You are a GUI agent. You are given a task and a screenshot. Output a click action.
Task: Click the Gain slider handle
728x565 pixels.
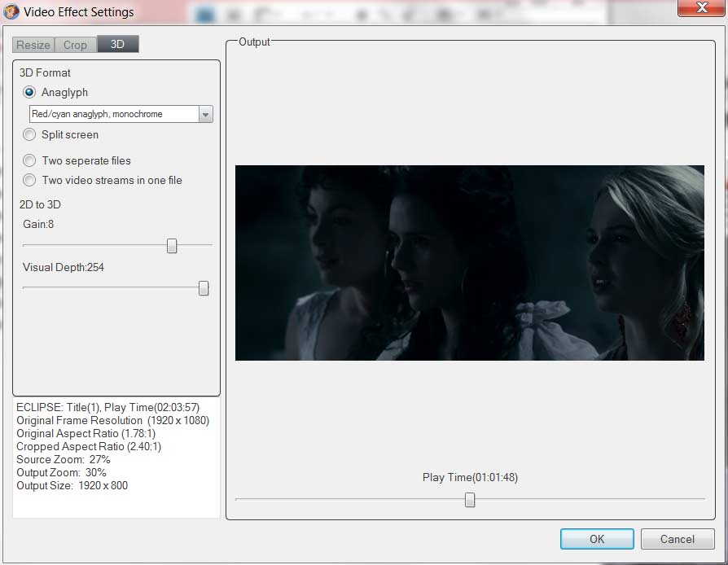(172, 246)
